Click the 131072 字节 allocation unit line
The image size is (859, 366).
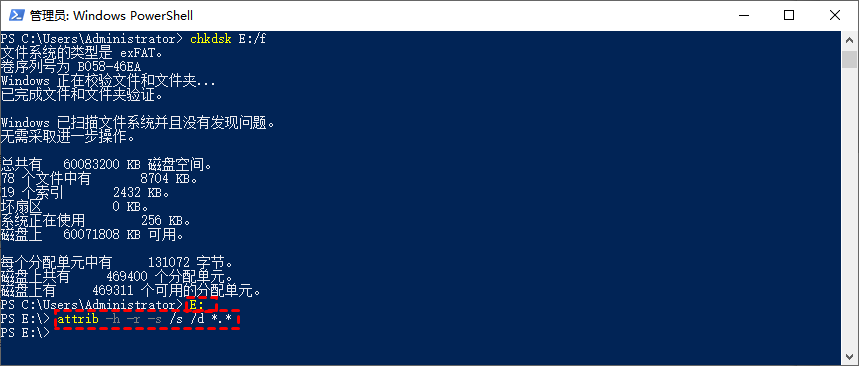(117, 262)
